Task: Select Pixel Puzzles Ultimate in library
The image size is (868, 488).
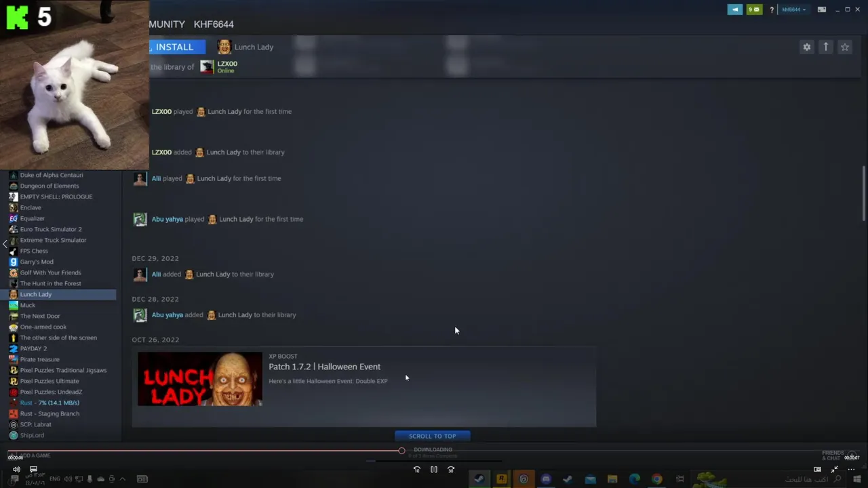Action: [50, 381]
